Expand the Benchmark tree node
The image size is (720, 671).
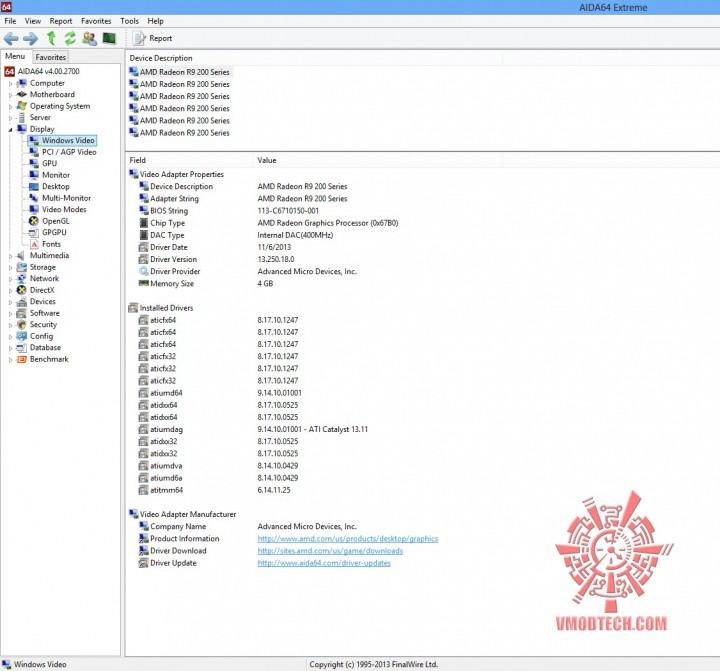point(10,360)
